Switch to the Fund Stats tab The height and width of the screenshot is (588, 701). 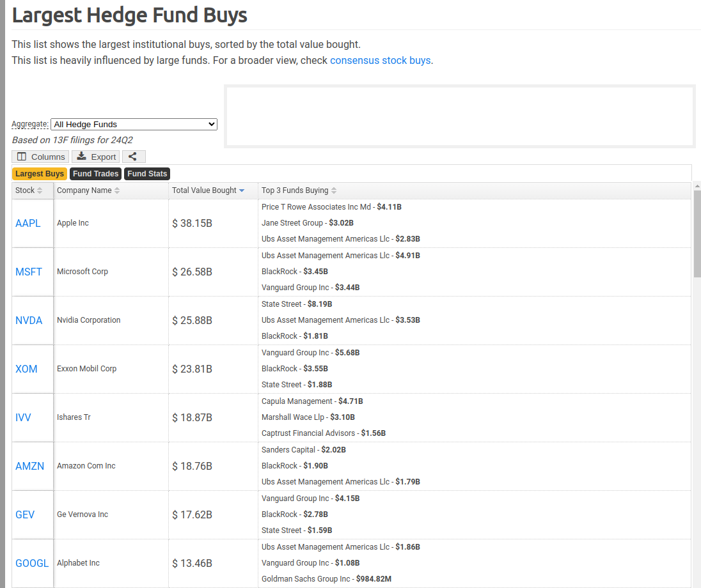(147, 174)
